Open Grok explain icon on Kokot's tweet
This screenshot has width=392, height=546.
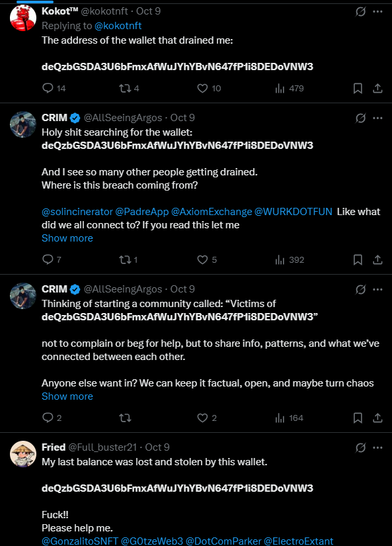[x=361, y=11]
